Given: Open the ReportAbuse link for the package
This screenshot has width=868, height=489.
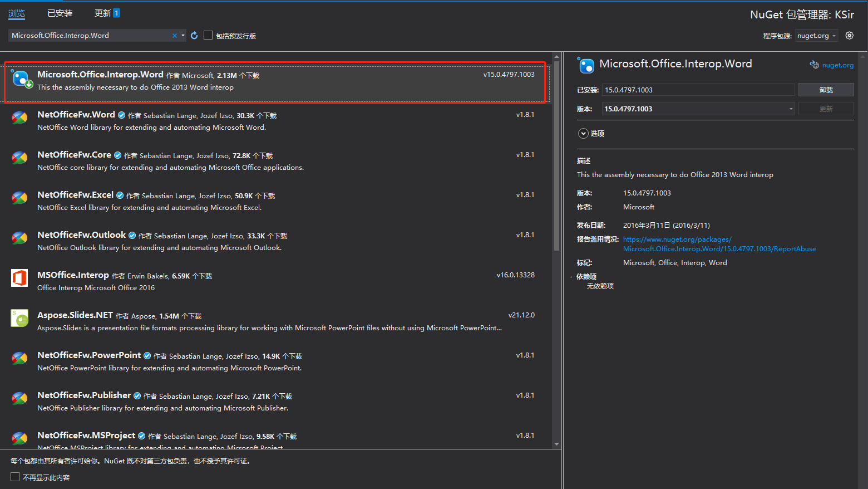Looking at the screenshot, I should pyautogui.click(x=719, y=244).
